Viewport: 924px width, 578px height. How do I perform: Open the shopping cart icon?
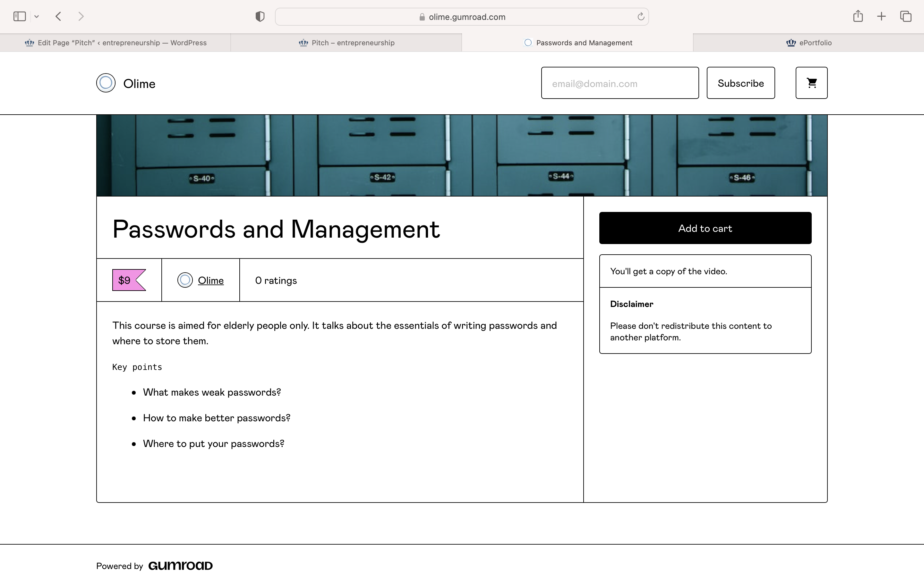pyautogui.click(x=811, y=83)
